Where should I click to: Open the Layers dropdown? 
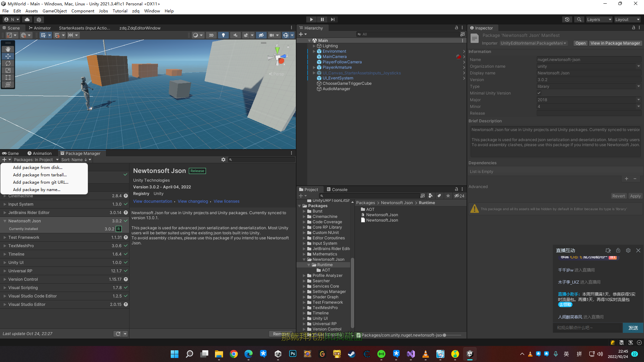[x=599, y=19]
